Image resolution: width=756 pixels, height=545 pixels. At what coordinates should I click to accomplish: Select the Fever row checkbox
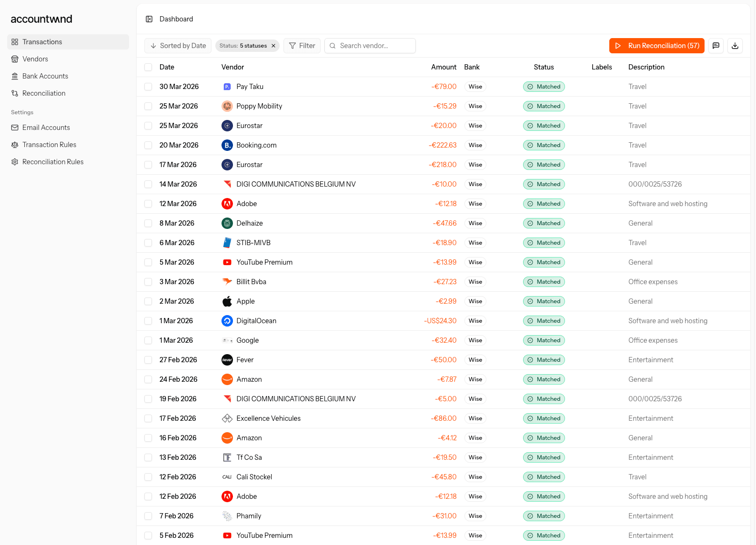[x=148, y=360]
